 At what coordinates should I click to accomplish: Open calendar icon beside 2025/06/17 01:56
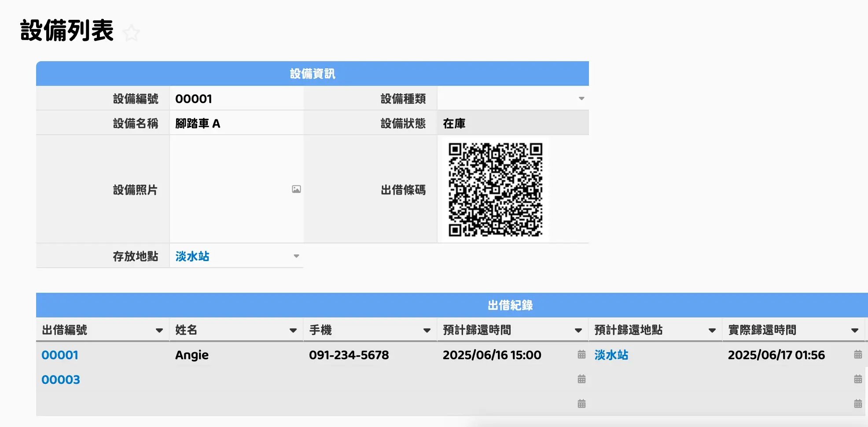tap(858, 354)
